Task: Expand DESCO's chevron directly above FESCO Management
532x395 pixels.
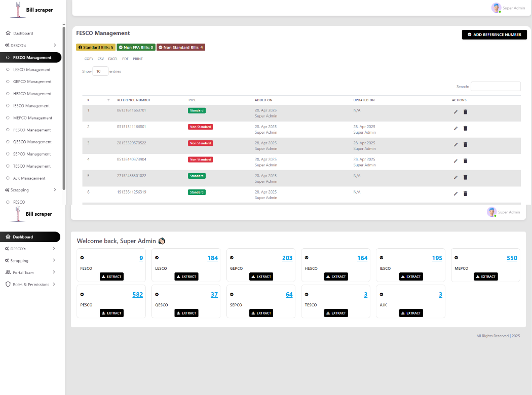Action: (x=55, y=45)
